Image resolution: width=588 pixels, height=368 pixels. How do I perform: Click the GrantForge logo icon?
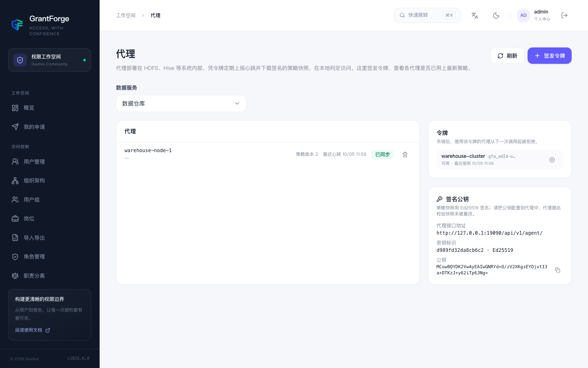coord(17,25)
